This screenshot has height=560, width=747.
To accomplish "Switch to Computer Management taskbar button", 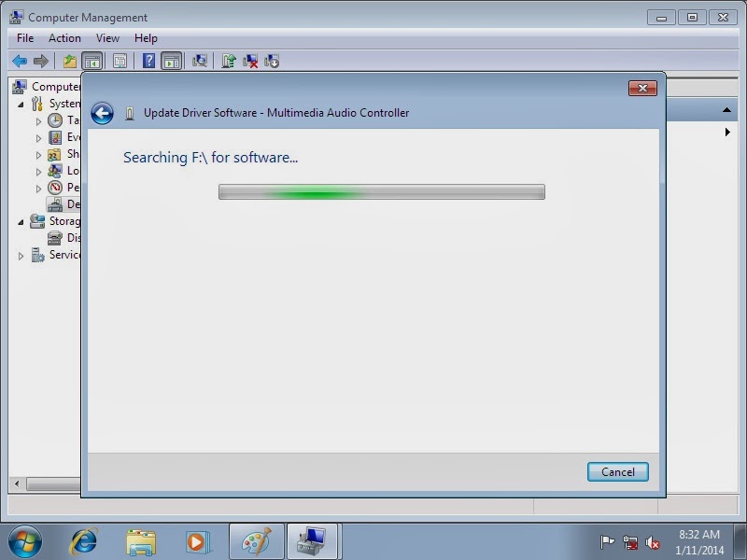I will tap(312, 541).
